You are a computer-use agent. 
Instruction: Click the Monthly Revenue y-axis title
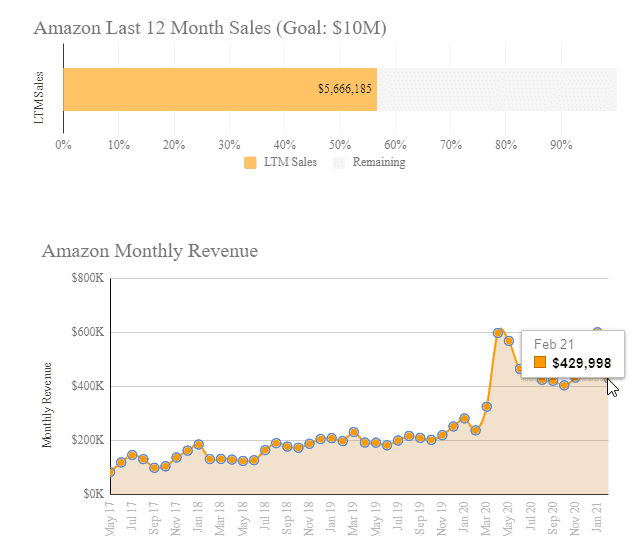pos(47,400)
